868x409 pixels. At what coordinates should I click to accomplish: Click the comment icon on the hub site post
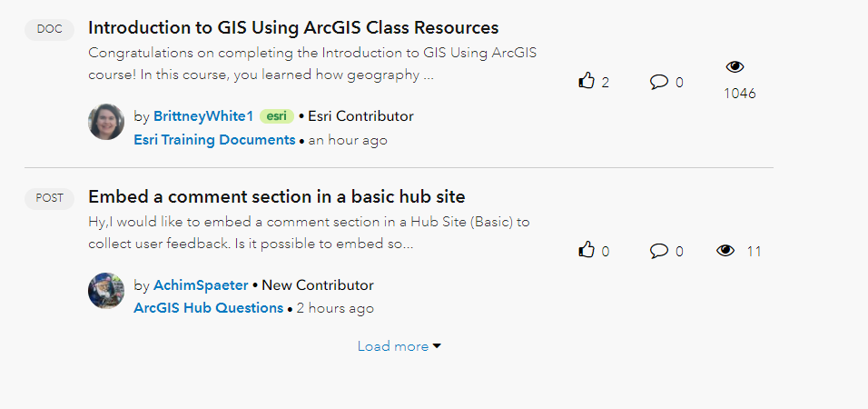pos(659,251)
